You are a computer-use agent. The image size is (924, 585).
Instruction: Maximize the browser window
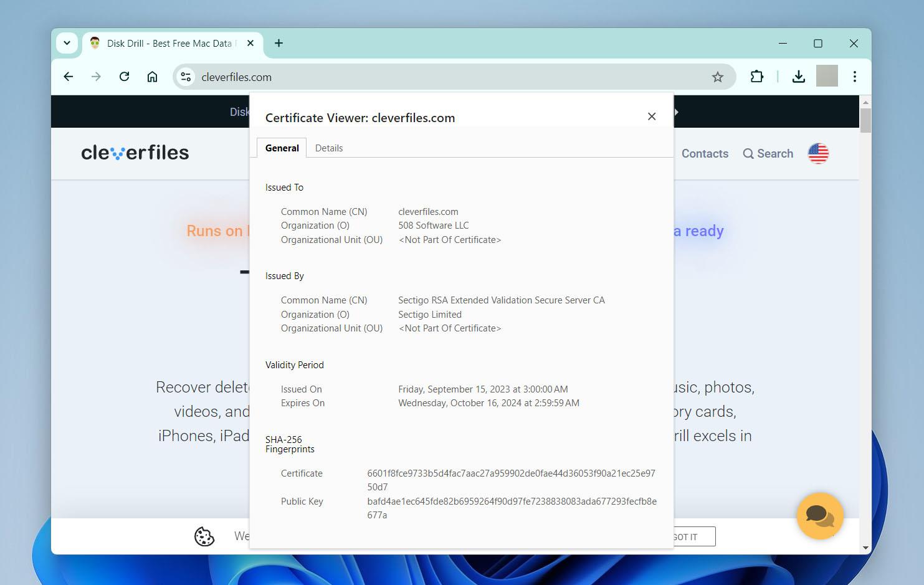coord(818,44)
